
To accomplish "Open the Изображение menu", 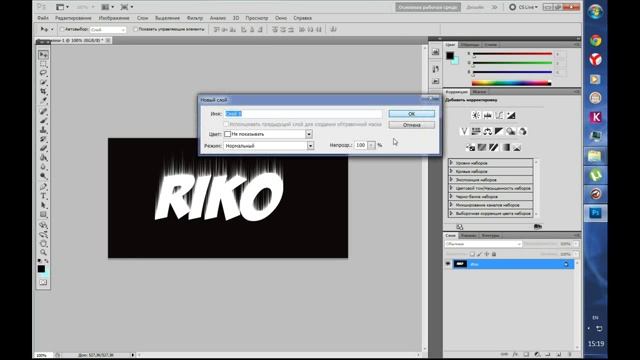I will (114, 18).
